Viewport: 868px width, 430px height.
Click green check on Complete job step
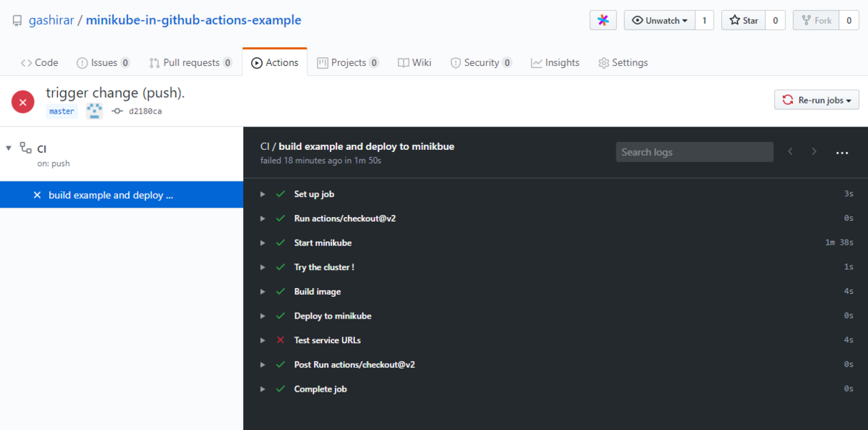[281, 389]
